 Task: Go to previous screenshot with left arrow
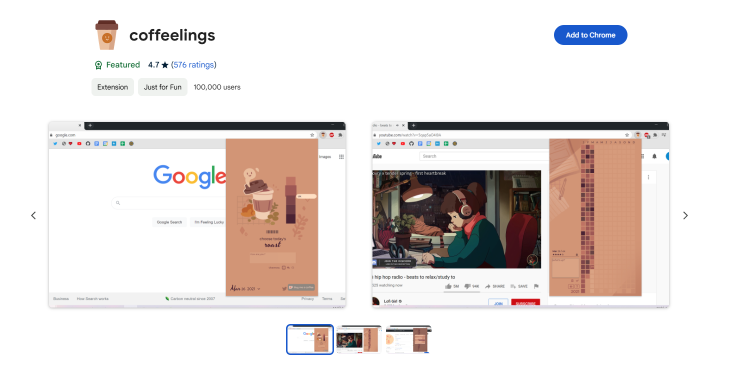[33, 215]
